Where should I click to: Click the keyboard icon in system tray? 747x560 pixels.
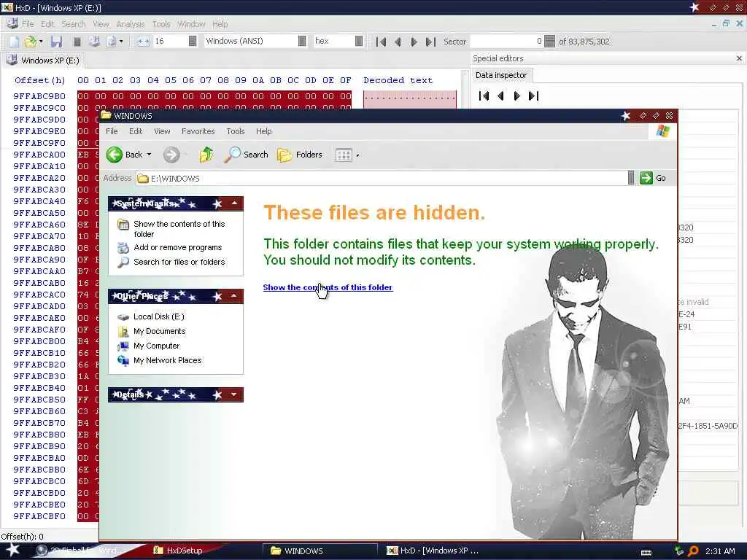pyautogui.click(x=646, y=552)
